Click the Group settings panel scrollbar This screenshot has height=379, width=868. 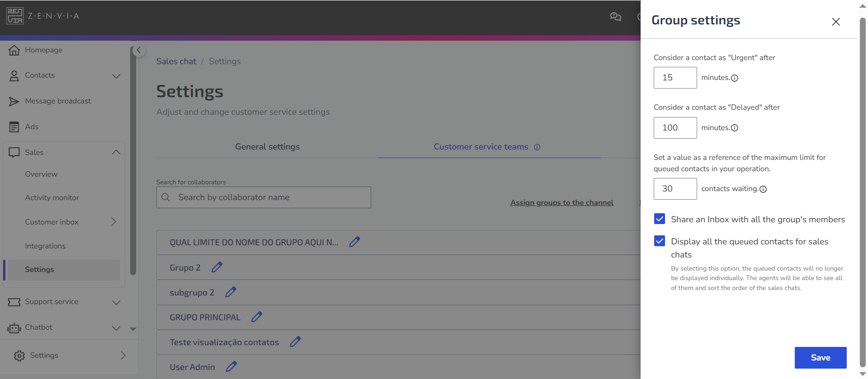click(x=863, y=192)
